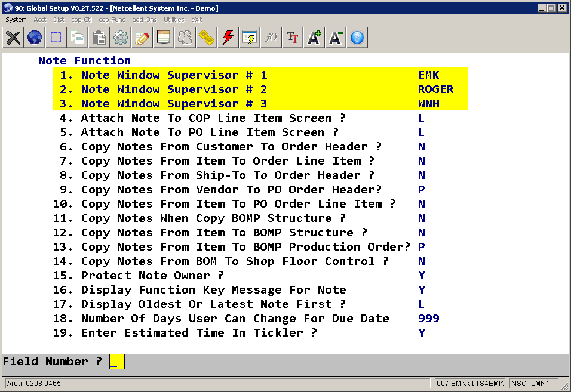Click the X exit toolbar icon
This screenshot has width=571, height=392.
click(x=13, y=38)
